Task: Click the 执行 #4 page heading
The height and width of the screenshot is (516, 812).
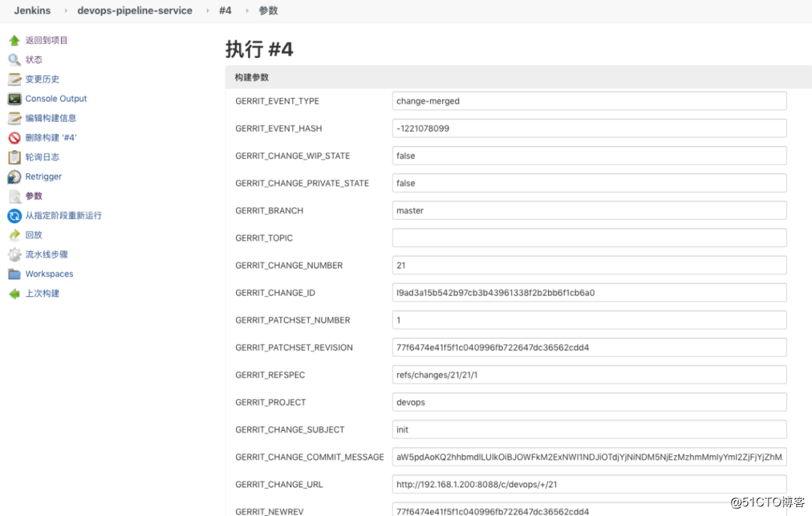Action: point(259,50)
